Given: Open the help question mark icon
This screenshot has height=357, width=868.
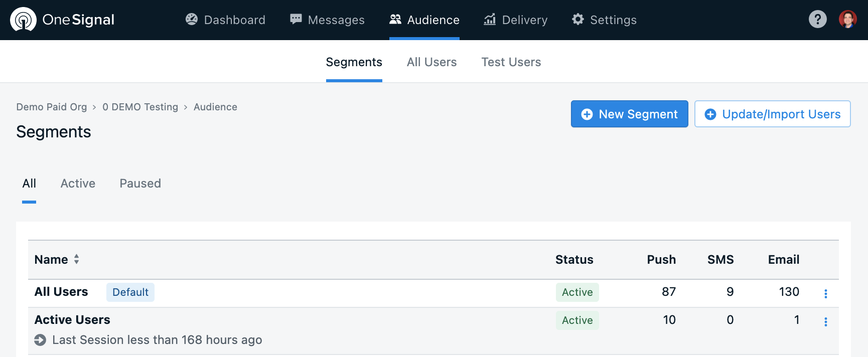Looking at the screenshot, I should 817,20.
